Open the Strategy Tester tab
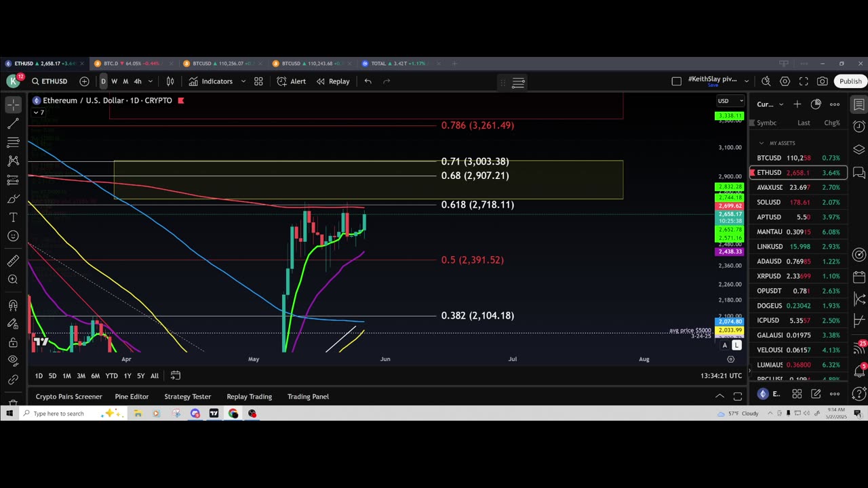 pyautogui.click(x=187, y=396)
